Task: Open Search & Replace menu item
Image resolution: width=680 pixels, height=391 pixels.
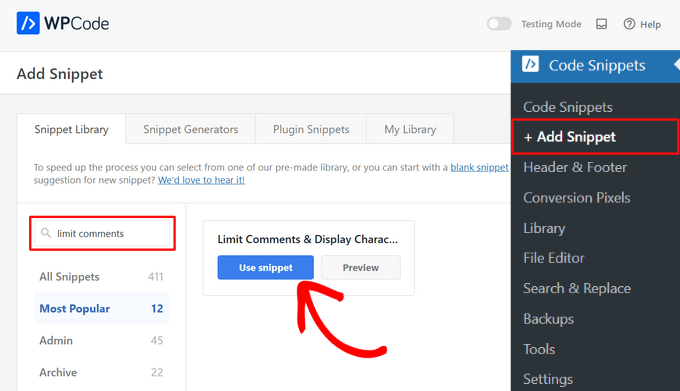Action: click(x=577, y=288)
